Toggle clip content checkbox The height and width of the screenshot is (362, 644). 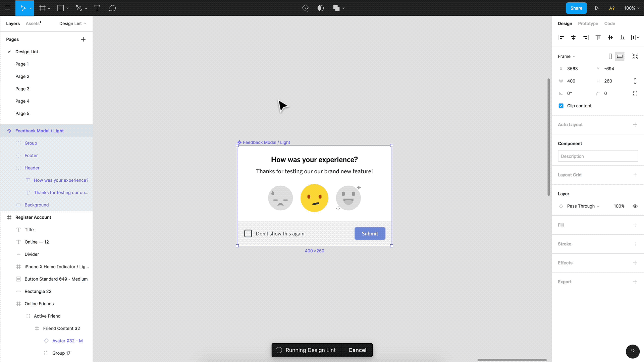[x=561, y=106]
